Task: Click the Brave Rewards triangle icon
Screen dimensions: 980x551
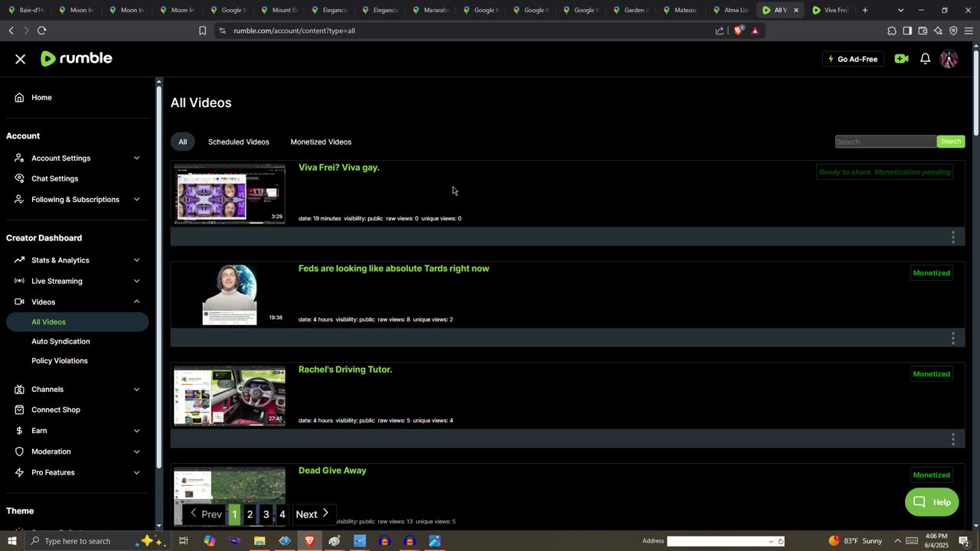Action: pyautogui.click(x=755, y=31)
